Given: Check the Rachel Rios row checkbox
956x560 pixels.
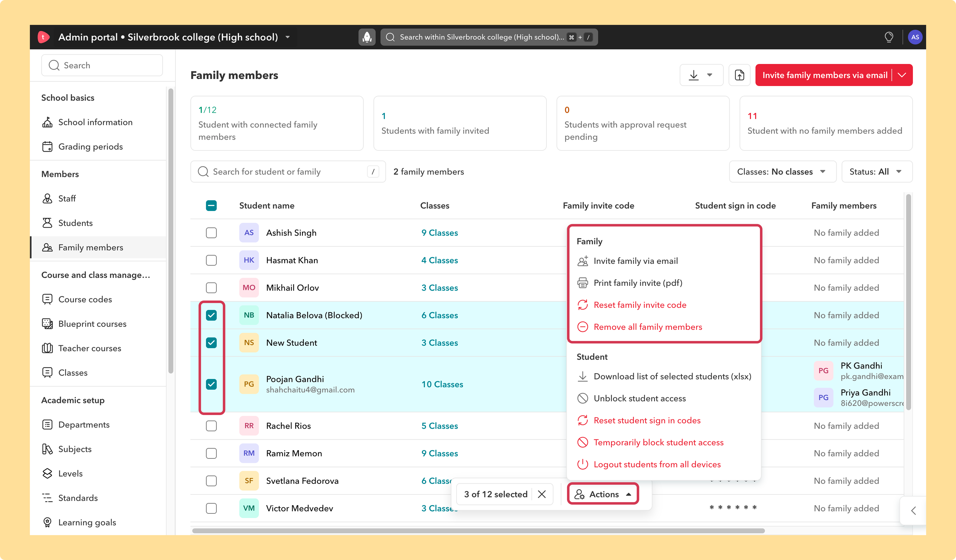Looking at the screenshot, I should point(211,426).
